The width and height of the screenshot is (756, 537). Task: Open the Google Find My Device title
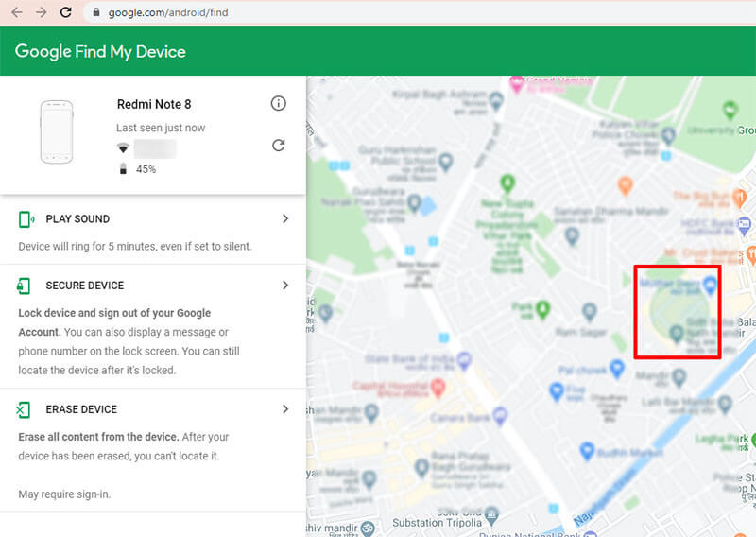tap(100, 51)
